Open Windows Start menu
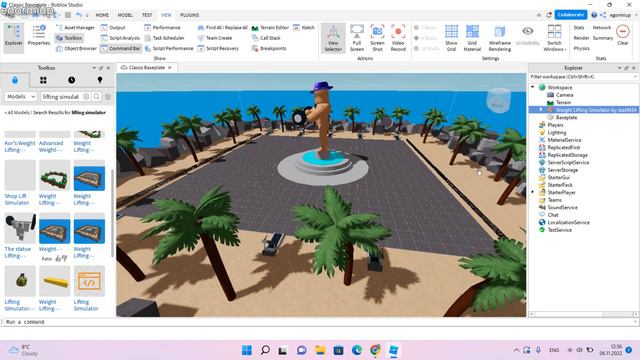 [247, 350]
